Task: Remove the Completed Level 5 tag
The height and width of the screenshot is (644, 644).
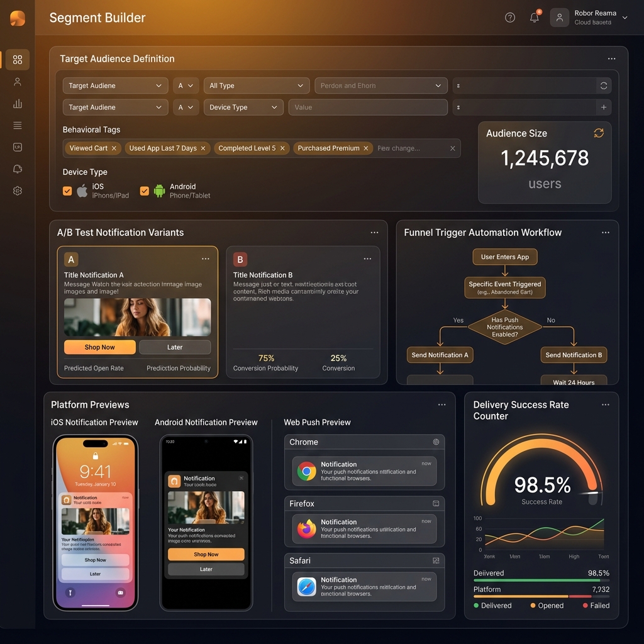Action: tap(282, 148)
